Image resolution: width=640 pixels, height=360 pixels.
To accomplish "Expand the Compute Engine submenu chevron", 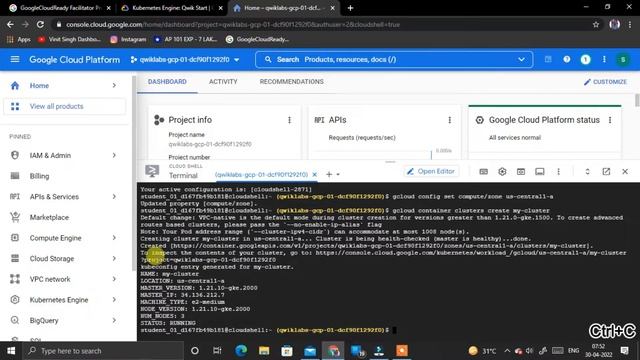I will coord(114,238).
